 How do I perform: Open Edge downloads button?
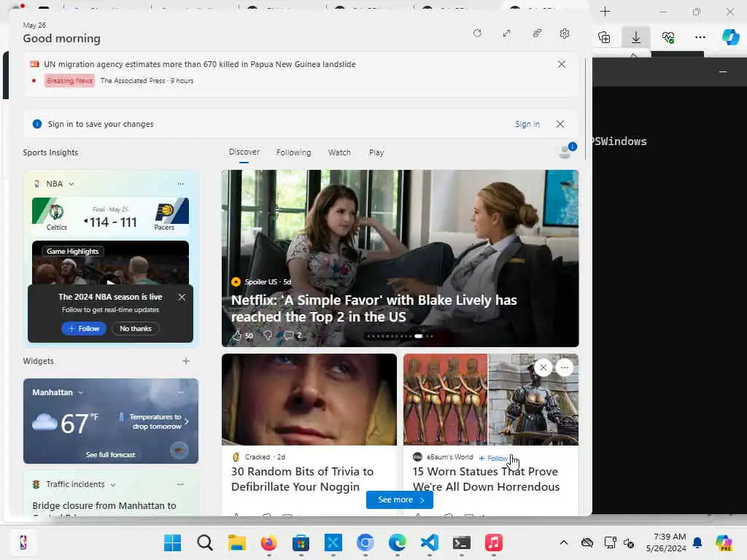click(635, 37)
